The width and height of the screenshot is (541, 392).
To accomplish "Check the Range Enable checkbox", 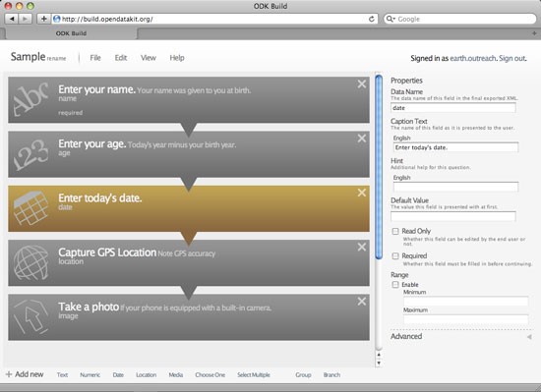I will click(395, 285).
